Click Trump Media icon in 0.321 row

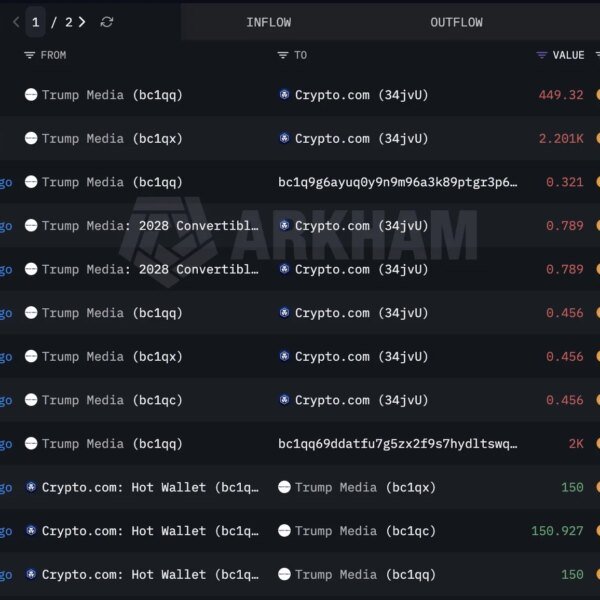[x=31, y=182]
